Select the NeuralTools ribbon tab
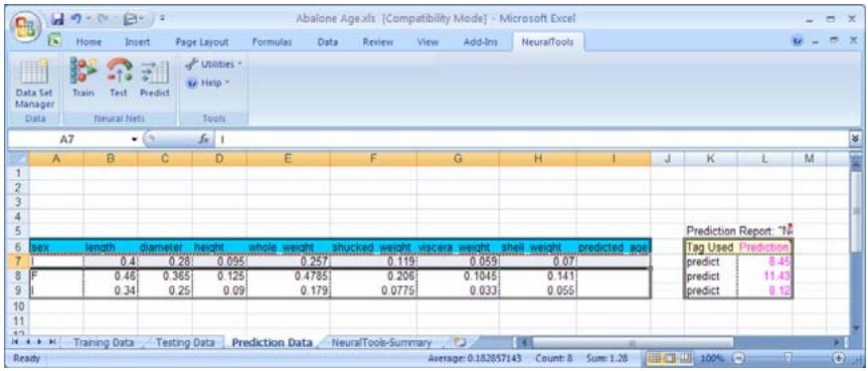868x371 pixels. pyautogui.click(x=548, y=42)
